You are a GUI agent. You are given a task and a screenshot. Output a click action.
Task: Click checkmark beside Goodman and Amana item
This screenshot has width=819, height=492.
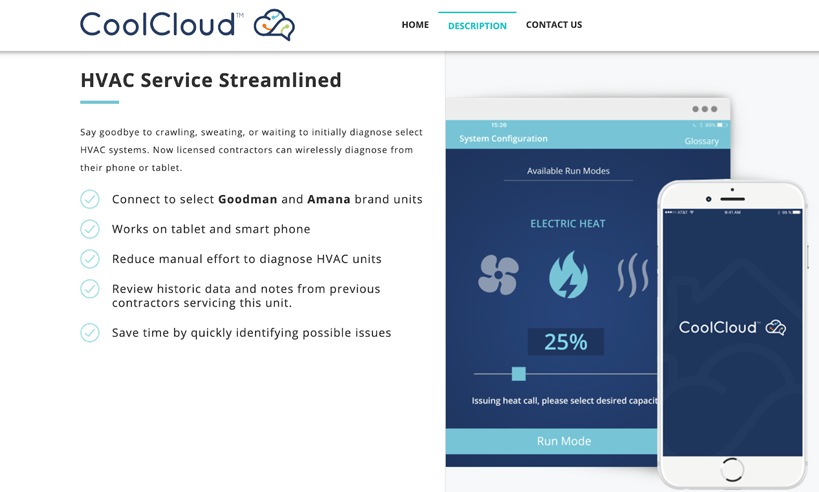tap(90, 199)
